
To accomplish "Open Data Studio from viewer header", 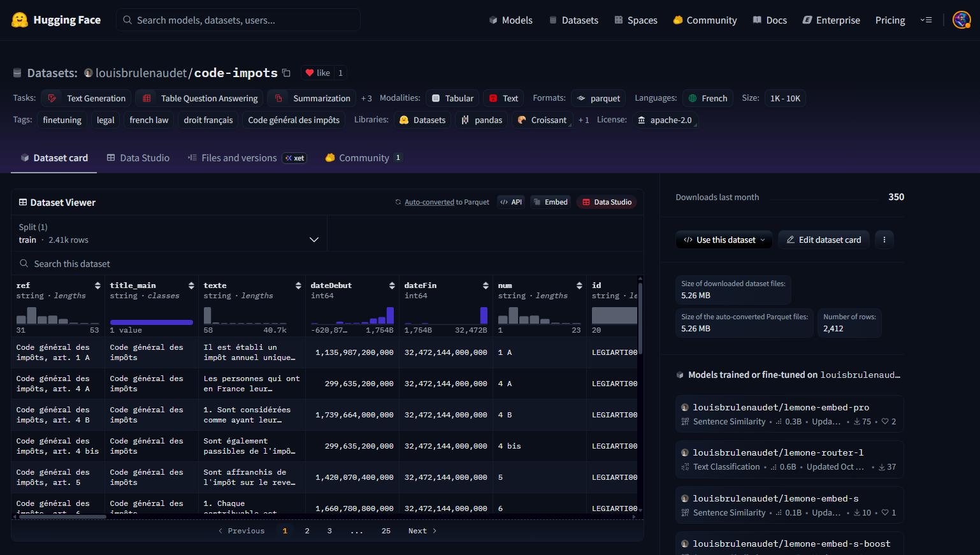I will [606, 202].
